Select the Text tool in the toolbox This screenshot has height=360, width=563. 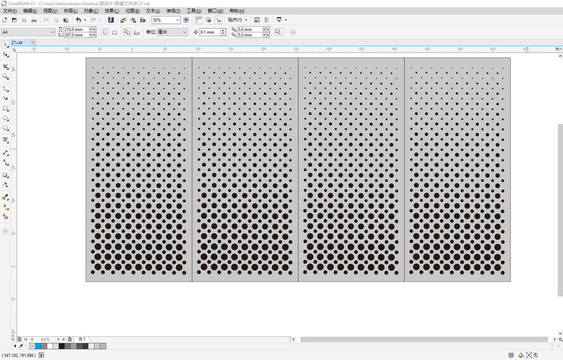click(5, 140)
